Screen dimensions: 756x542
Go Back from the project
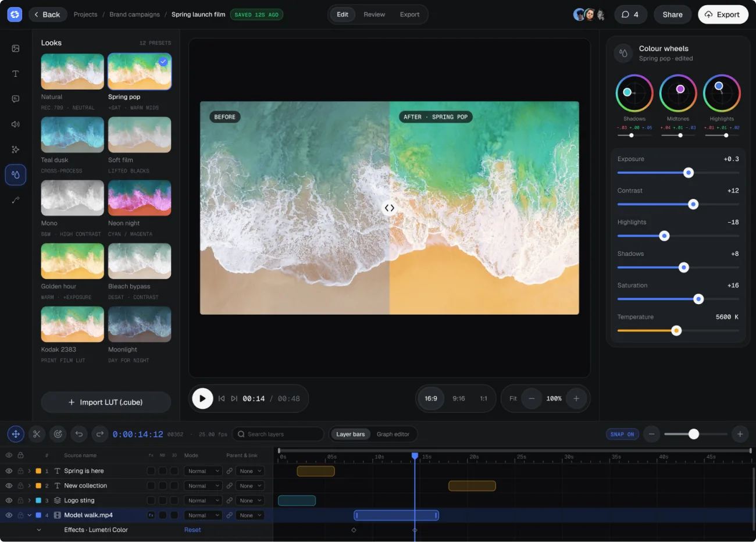click(x=47, y=15)
